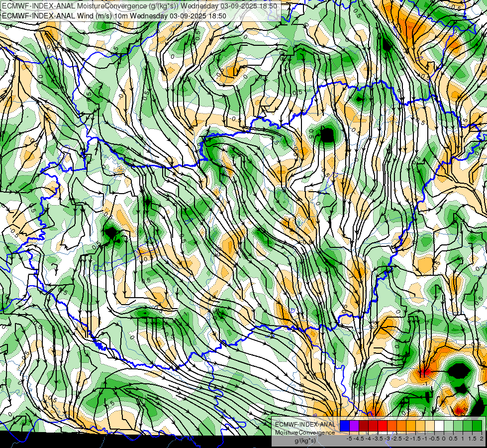Pick palest green swatch between 0 and 0.5
Screen dimensions: 487x448
point(449,426)
